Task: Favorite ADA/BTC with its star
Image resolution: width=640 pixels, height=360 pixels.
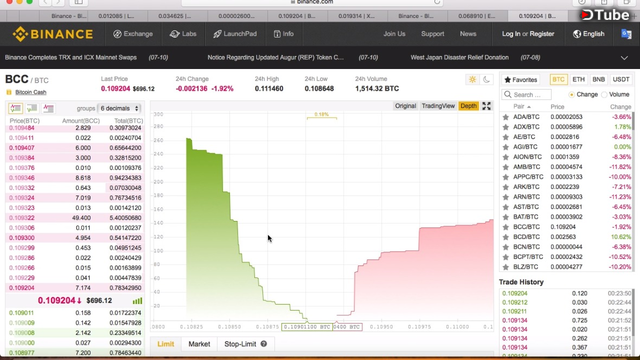Action: tap(506, 117)
